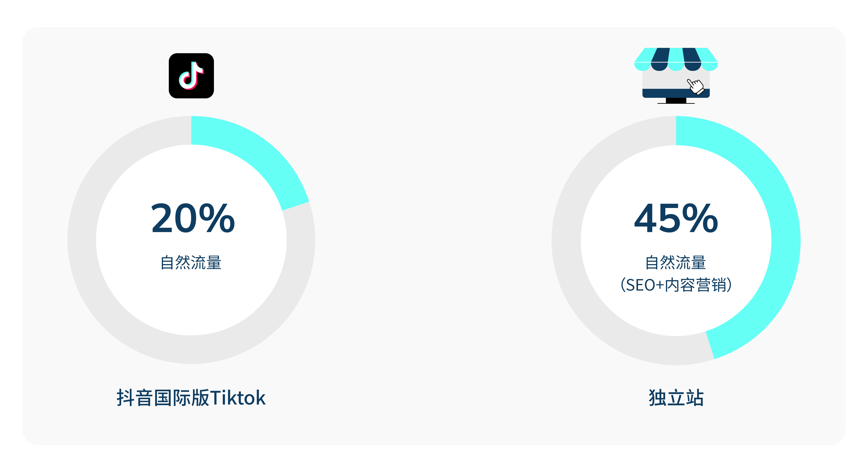
Task: Click 自然流量 label in the TikTok chart
Action: (191, 262)
